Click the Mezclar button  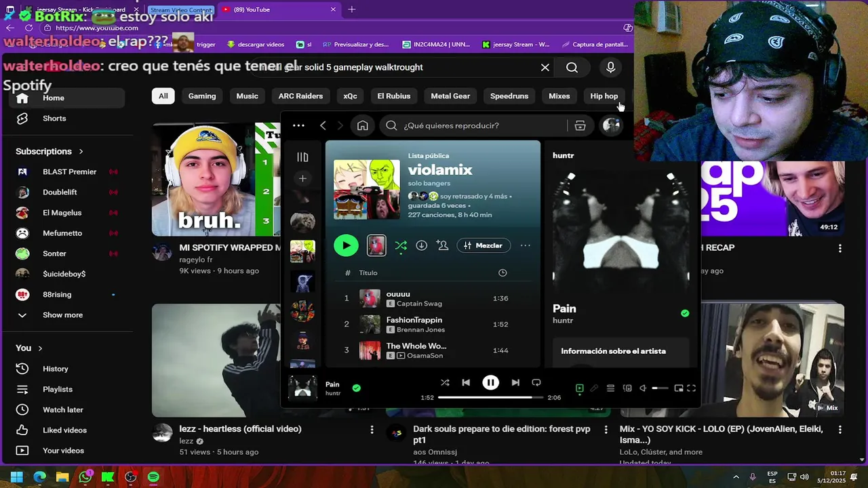tap(484, 245)
